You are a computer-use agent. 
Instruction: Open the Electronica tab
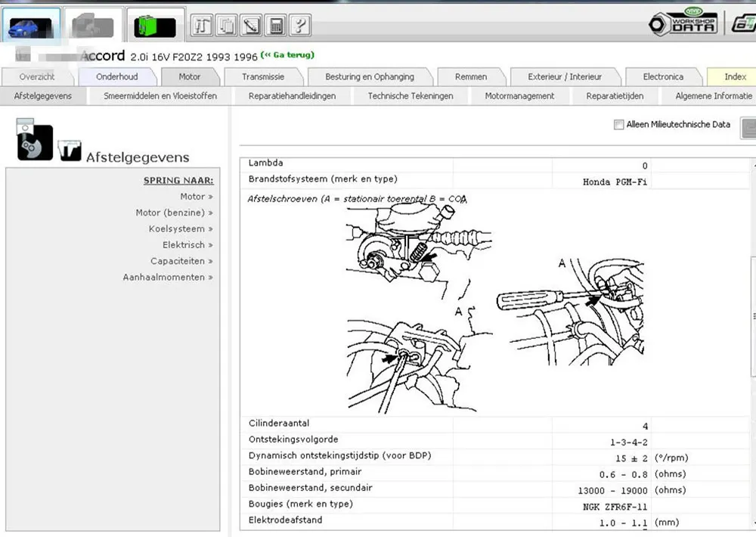pyautogui.click(x=663, y=76)
